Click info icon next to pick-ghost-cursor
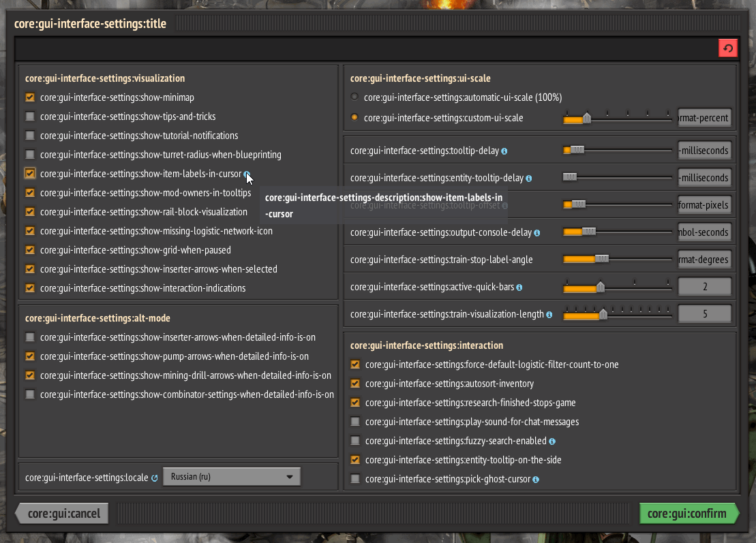 [536, 480]
